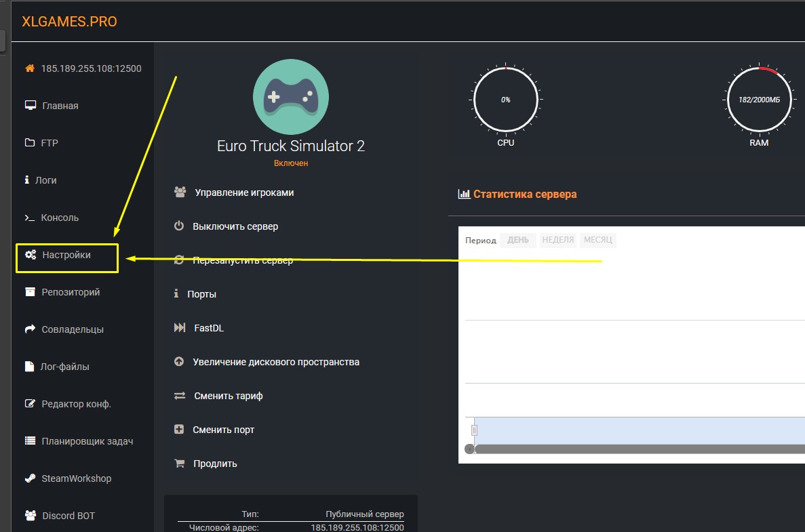Click the chart range slider handle
Viewport: 805px width, 532px height.
tap(475, 430)
